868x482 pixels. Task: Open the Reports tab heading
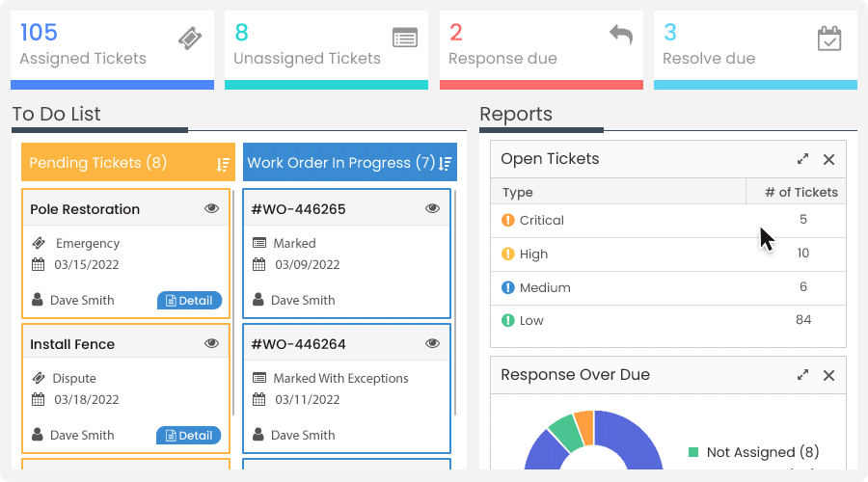[x=516, y=114]
